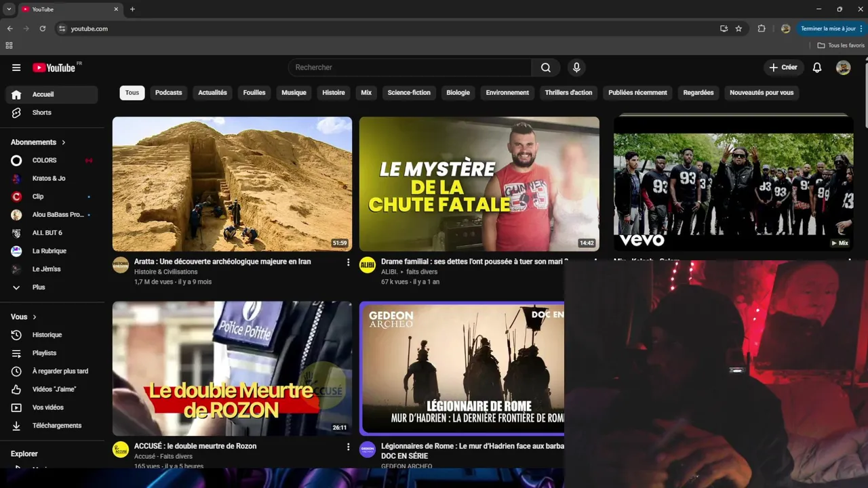The height and width of the screenshot is (488, 868).
Task: Start voice search with microphone icon
Action: (576, 67)
